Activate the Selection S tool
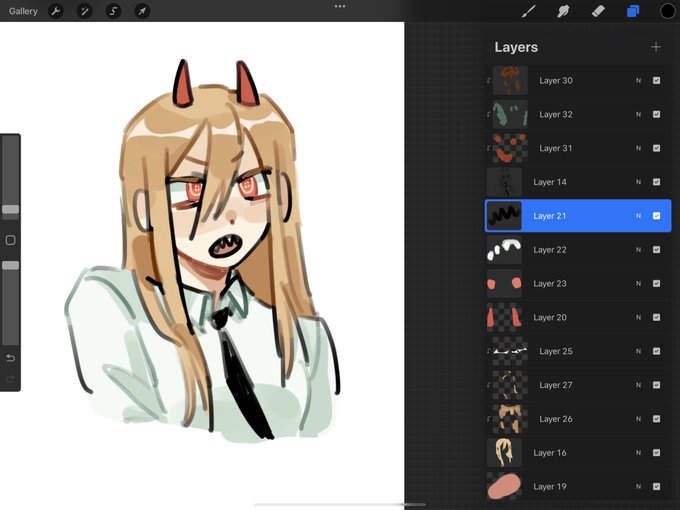 [x=113, y=11]
